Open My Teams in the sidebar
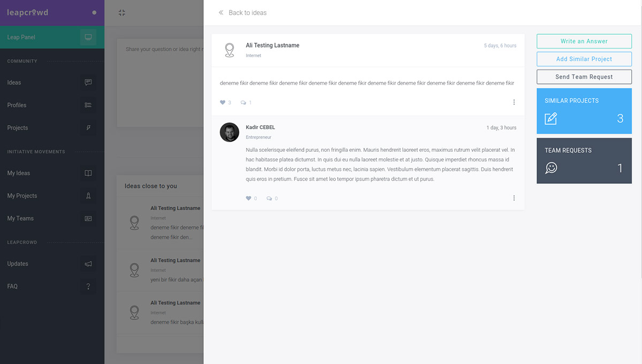 (52, 219)
